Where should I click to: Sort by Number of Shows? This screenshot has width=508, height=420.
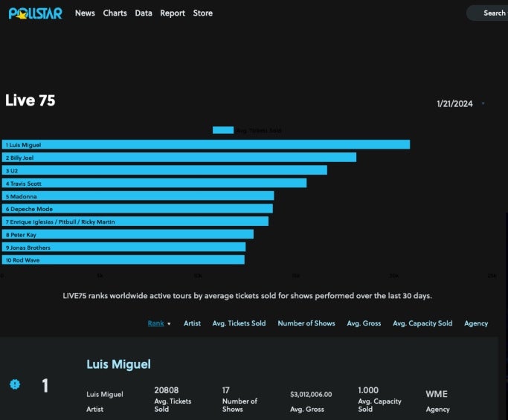pos(306,323)
